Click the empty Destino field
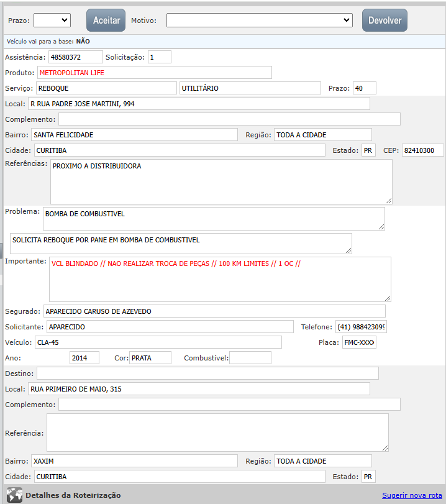446x504 pixels. (x=207, y=373)
